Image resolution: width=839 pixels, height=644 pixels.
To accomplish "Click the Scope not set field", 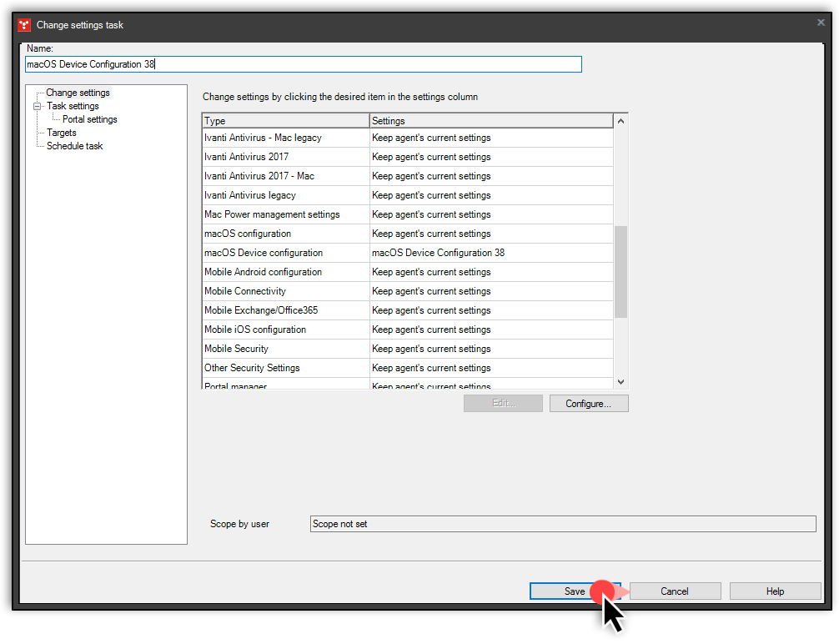I will pos(563,524).
